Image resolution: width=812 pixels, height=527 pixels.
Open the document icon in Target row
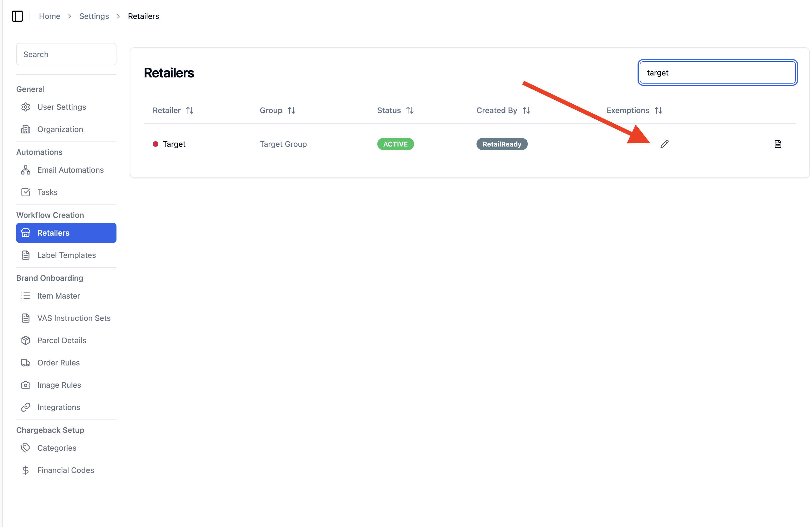777,144
